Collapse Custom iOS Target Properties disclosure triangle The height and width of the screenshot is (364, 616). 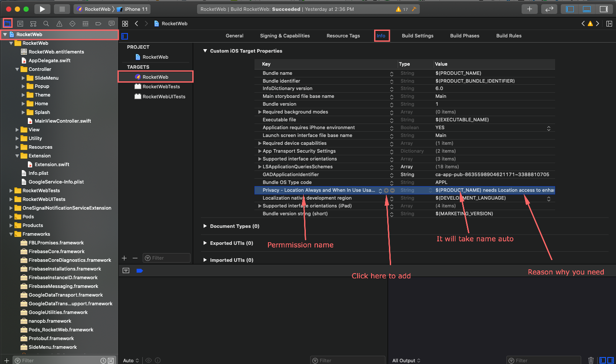click(x=205, y=51)
